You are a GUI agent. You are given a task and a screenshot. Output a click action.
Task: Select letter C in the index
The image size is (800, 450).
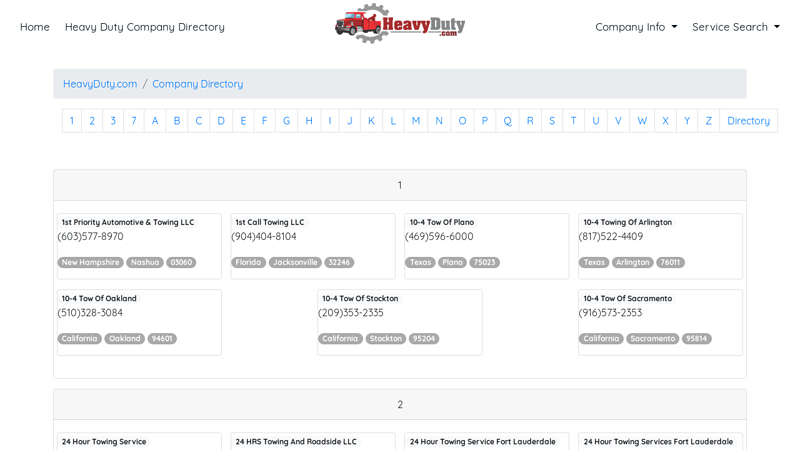(x=198, y=121)
